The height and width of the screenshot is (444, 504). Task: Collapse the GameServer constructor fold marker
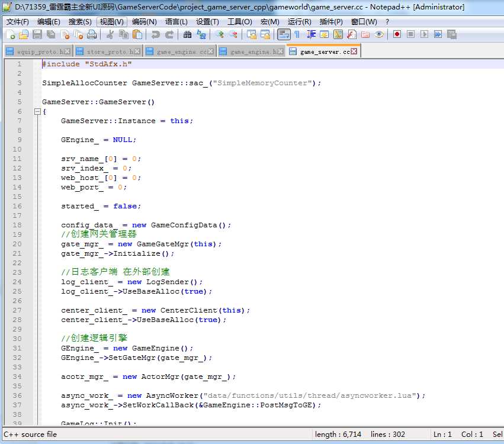pyautogui.click(x=37, y=111)
